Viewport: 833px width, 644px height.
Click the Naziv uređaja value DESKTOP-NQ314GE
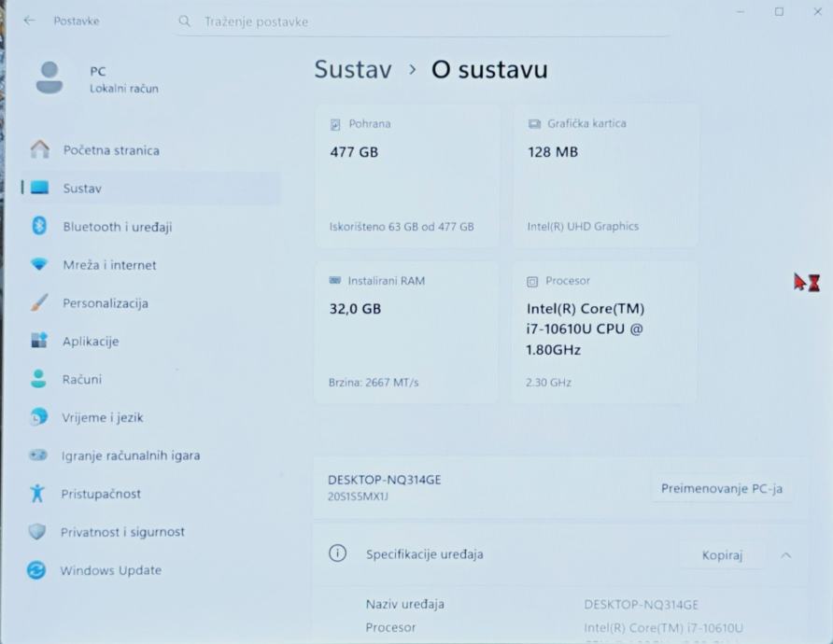tap(641, 604)
